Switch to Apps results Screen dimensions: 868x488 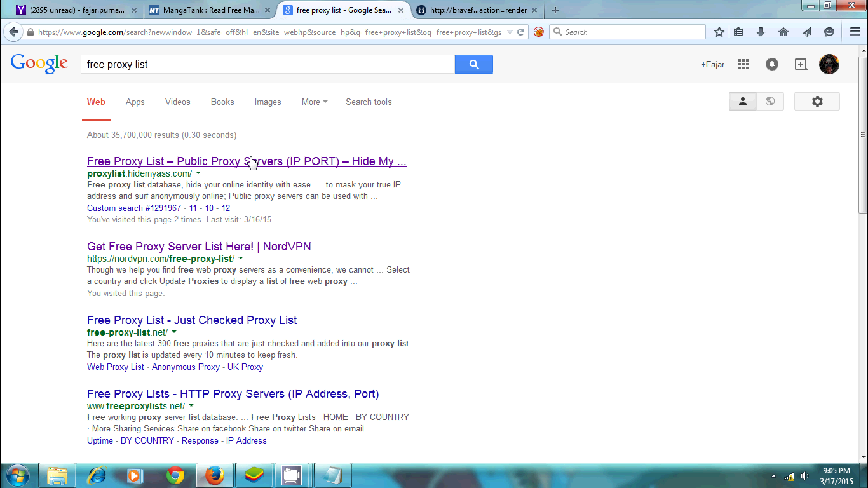(135, 102)
